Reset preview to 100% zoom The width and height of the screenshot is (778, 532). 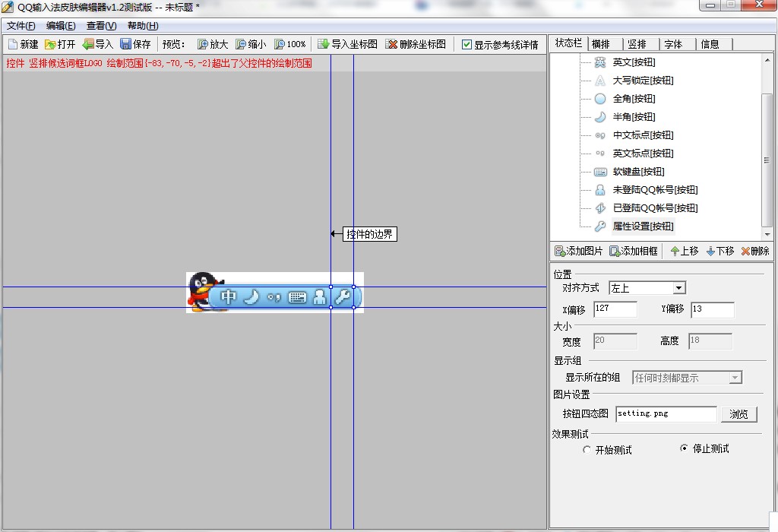click(x=289, y=44)
